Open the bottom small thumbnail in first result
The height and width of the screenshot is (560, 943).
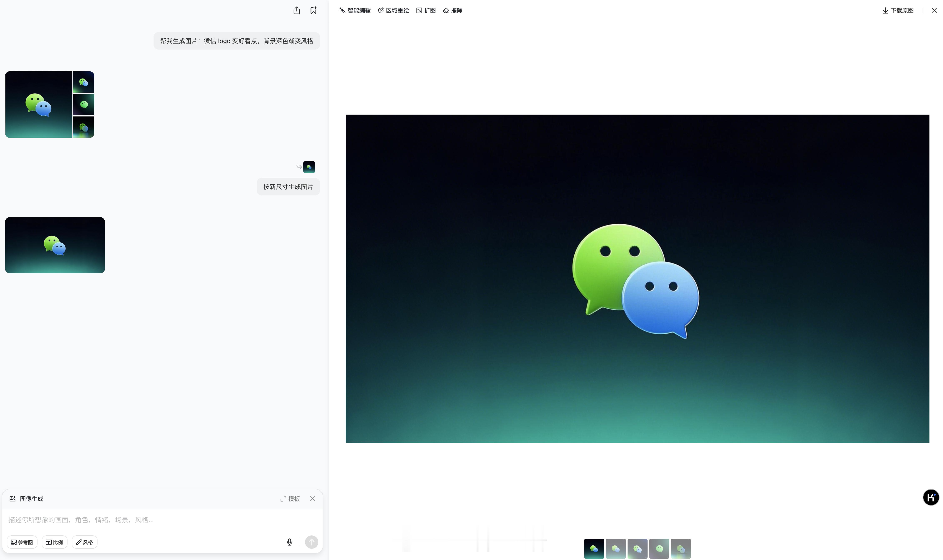83,127
